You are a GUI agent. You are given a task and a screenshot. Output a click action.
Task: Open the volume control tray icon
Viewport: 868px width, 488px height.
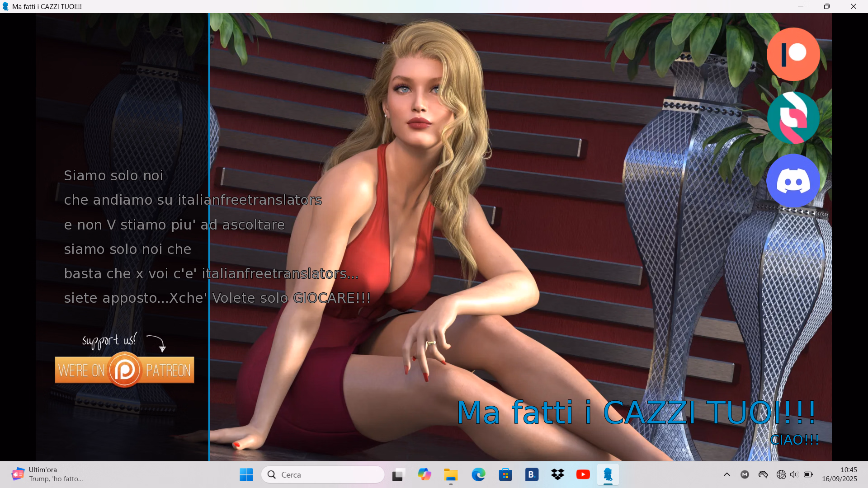point(794,474)
